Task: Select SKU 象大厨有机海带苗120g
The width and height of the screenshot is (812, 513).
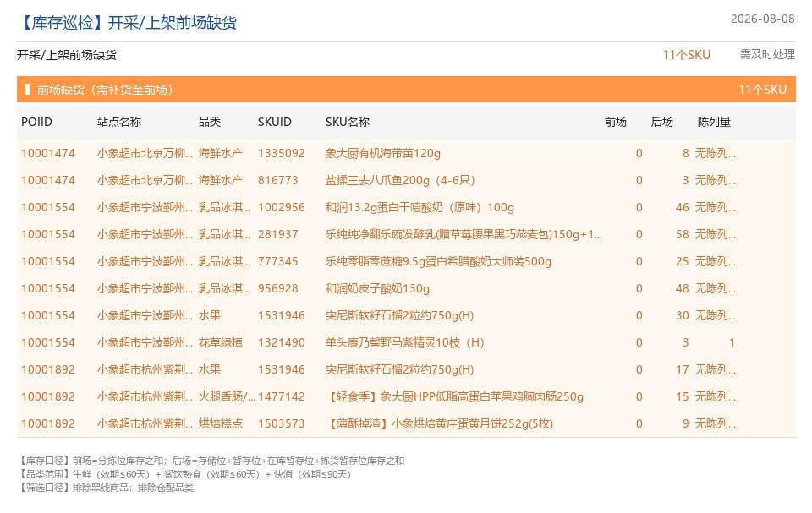Action: (x=382, y=153)
